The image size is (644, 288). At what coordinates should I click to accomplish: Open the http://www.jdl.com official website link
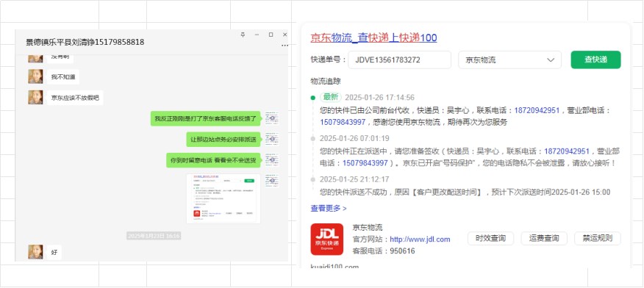420,240
